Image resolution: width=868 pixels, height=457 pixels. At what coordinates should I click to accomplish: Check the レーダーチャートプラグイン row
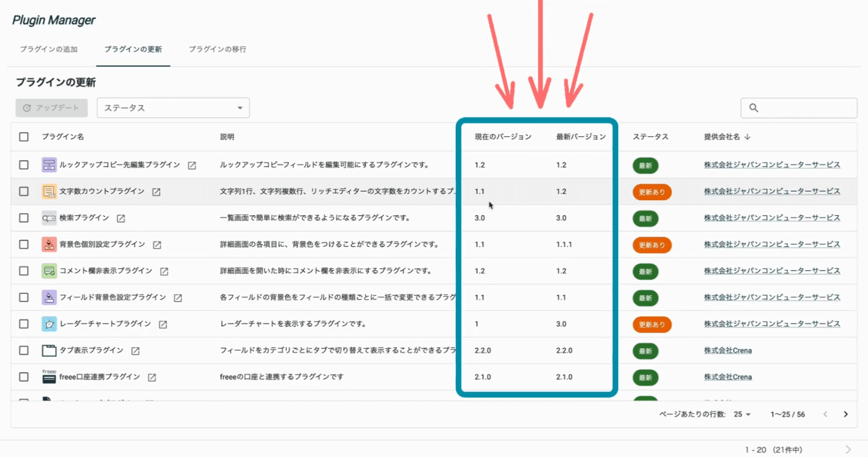[24, 324]
